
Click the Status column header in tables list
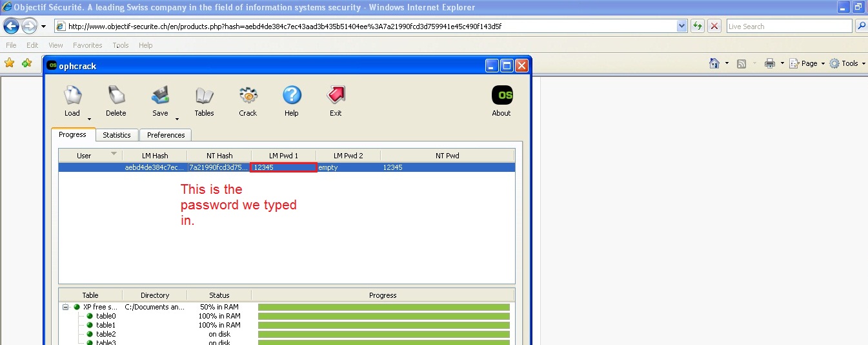point(219,295)
